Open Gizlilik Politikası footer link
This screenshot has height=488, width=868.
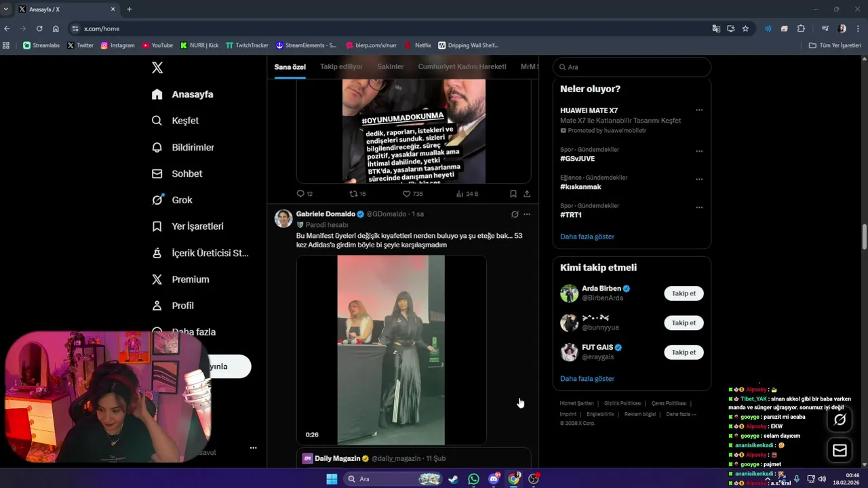[x=622, y=403]
